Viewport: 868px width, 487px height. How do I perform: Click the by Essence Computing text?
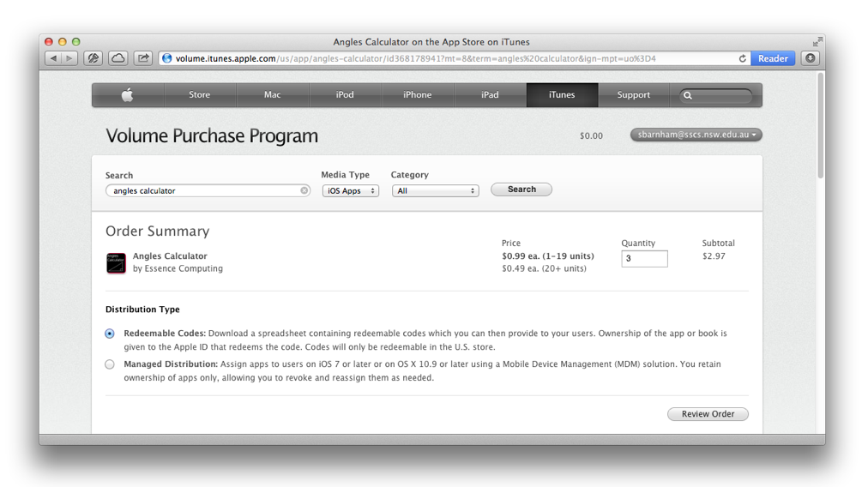pyautogui.click(x=178, y=268)
